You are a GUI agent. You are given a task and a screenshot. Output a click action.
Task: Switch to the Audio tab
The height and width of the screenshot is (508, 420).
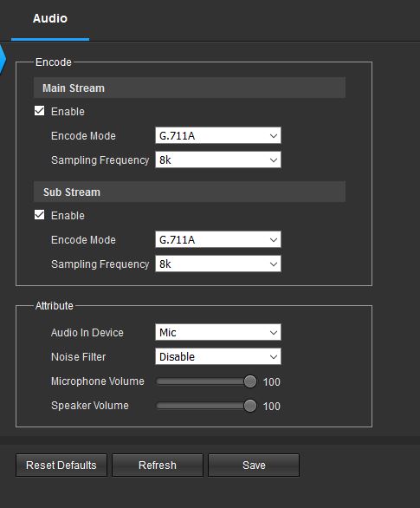[x=50, y=18]
